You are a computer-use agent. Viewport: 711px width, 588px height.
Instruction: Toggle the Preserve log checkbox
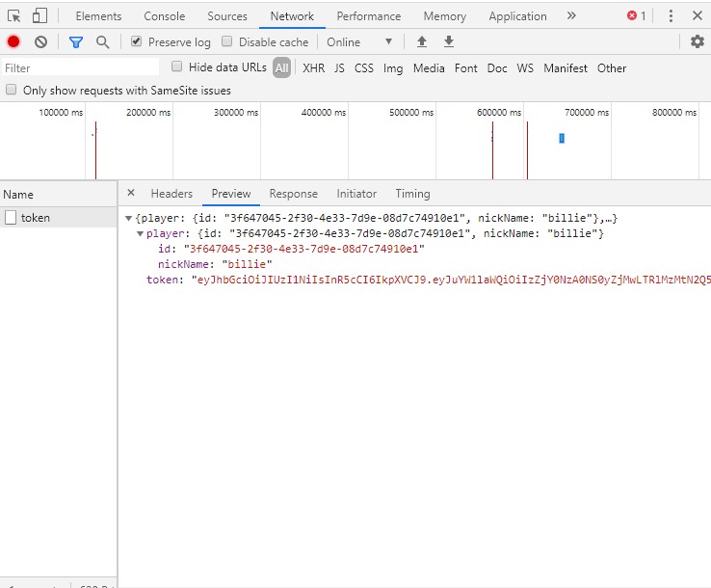[136, 41]
